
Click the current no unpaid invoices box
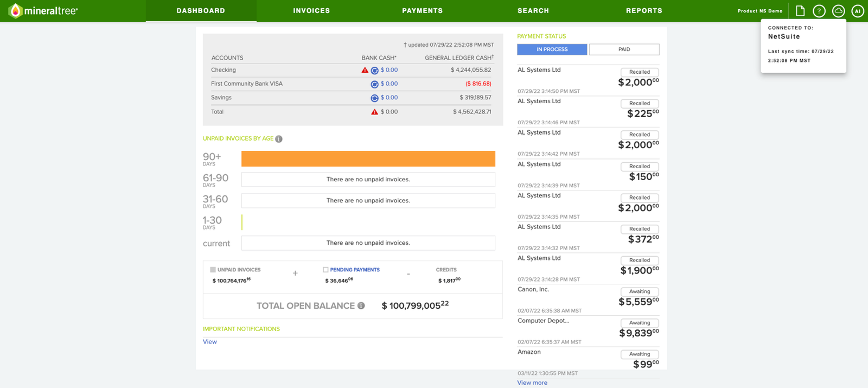(x=368, y=243)
